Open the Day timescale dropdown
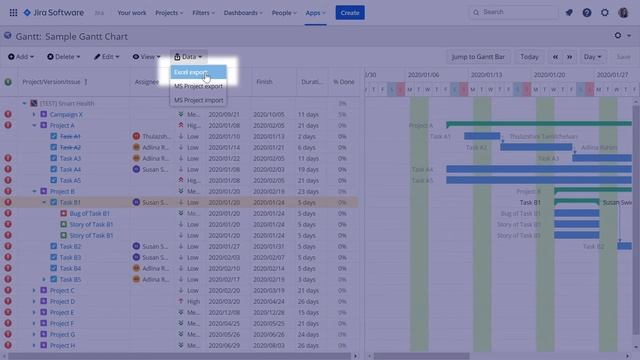The image size is (640, 360). coord(593,57)
